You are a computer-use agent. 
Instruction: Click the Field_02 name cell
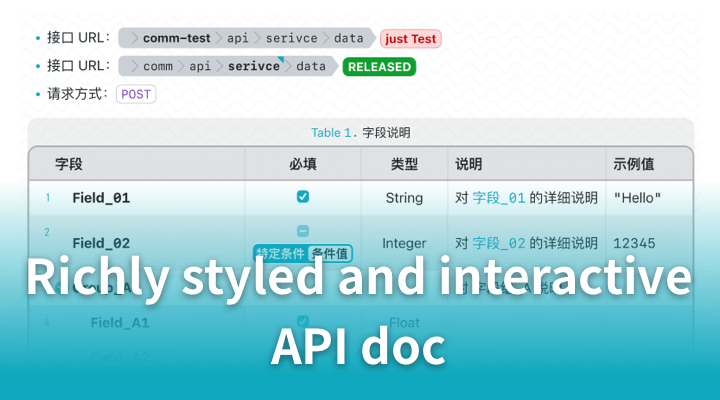[101, 243]
